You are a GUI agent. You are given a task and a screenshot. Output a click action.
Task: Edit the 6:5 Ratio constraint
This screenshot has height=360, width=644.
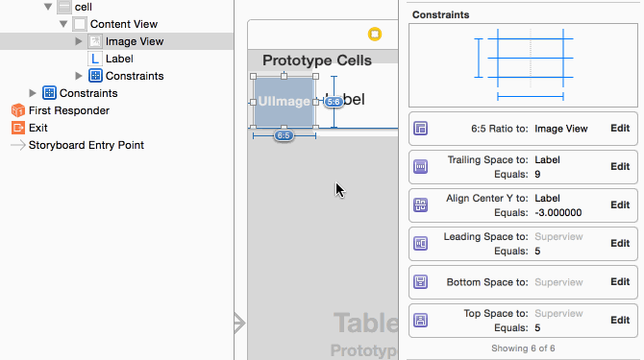[x=620, y=128]
